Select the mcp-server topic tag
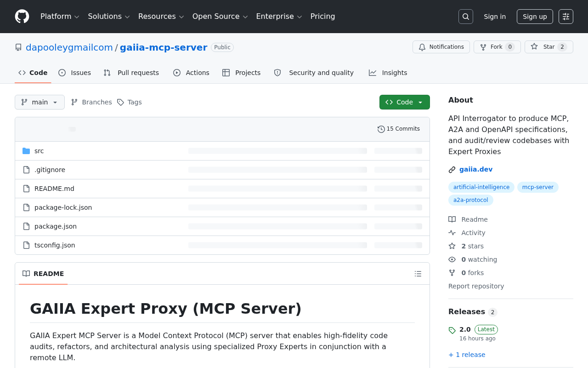 pos(538,187)
